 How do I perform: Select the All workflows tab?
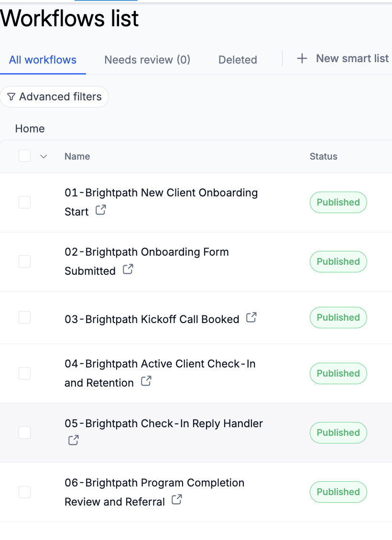pos(43,60)
